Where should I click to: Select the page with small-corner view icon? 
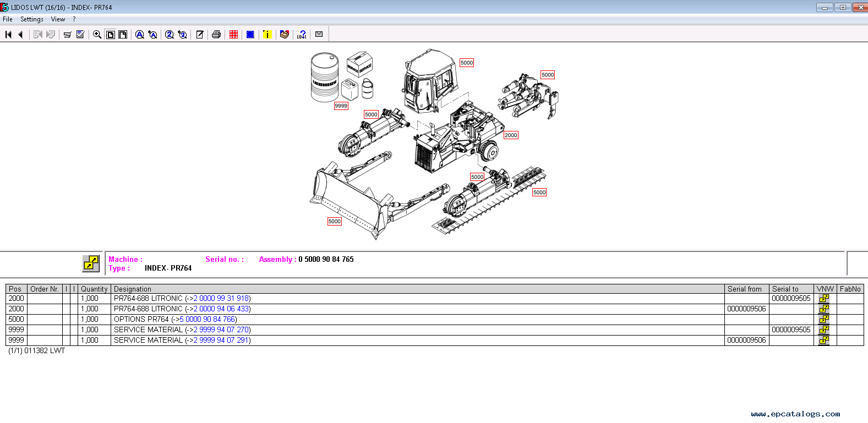tap(110, 34)
